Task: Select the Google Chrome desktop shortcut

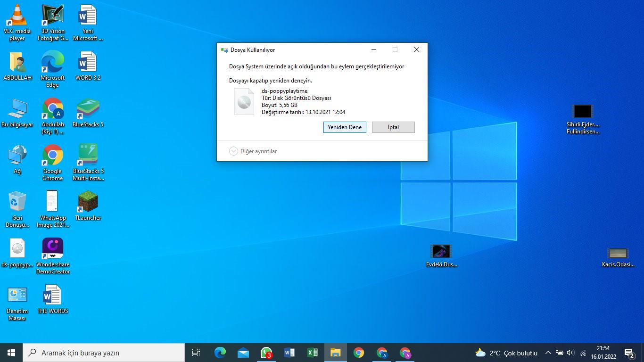Action: [x=52, y=163]
